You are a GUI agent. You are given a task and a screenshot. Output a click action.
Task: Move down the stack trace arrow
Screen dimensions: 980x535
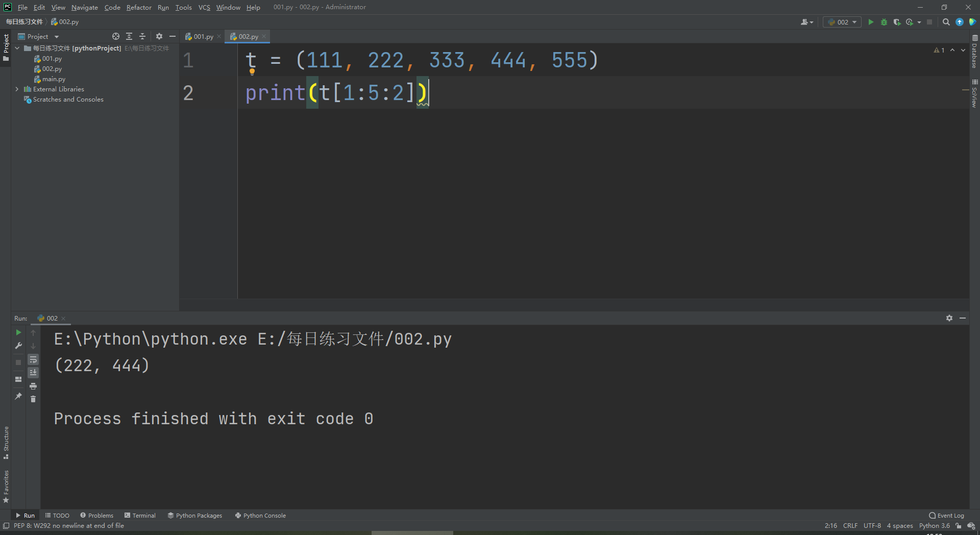[33, 346]
